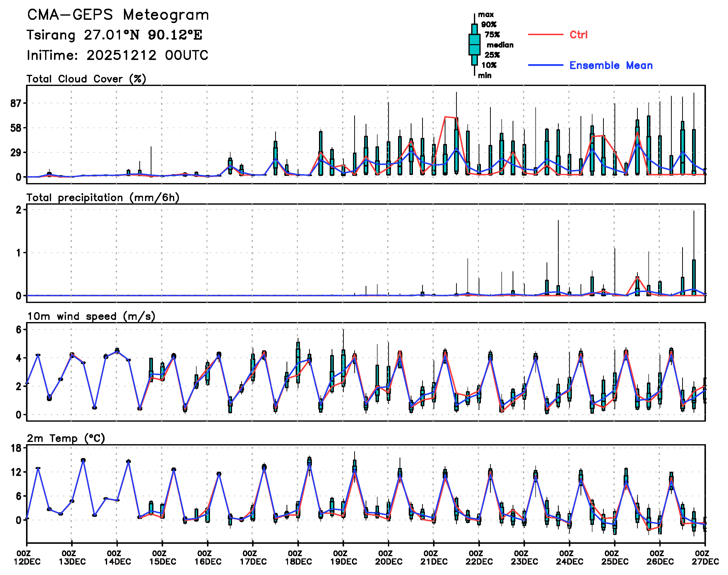Click the 2m Temp panel title
The width and height of the screenshot is (728, 575).
[x=66, y=438]
